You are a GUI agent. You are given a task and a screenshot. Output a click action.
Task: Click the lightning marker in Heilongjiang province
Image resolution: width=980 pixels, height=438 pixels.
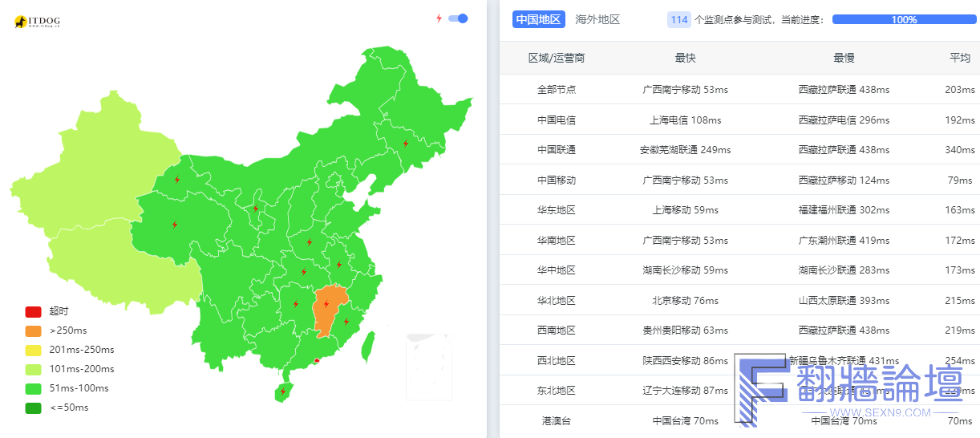tap(406, 144)
